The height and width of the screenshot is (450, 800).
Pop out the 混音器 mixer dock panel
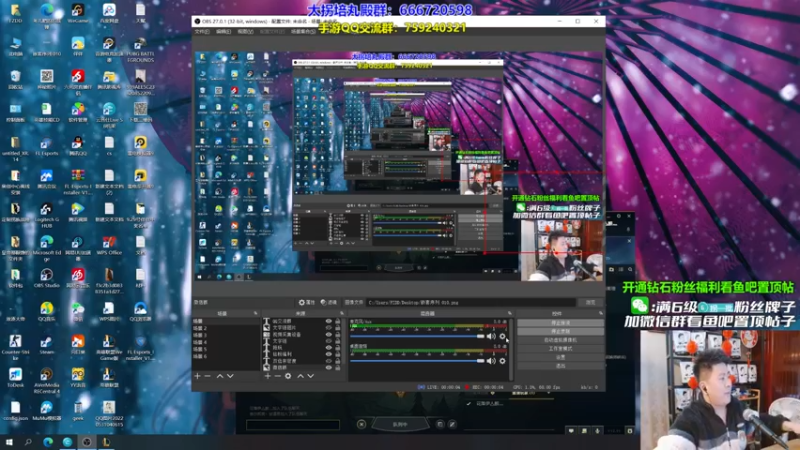point(509,313)
